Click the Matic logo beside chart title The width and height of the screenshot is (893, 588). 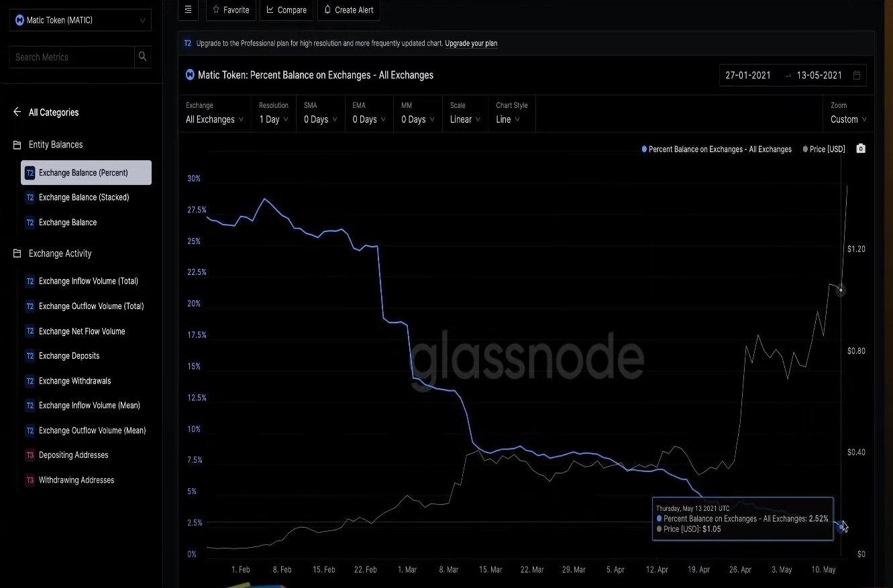tap(190, 74)
